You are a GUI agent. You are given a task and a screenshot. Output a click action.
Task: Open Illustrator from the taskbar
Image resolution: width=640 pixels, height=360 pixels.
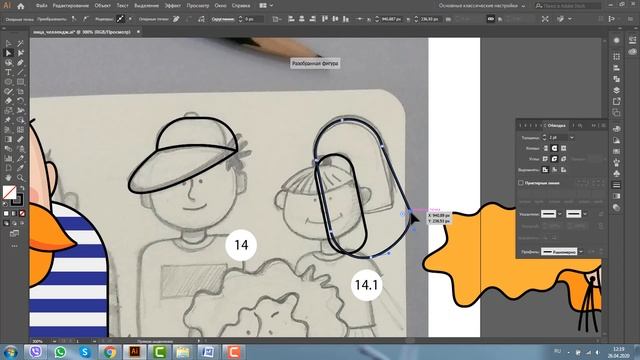tap(134, 351)
